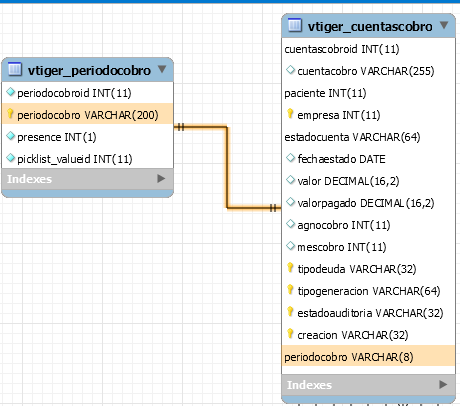Expand Indexes section of vtiger_periodocobro
The height and width of the screenshot is (406, 460).
[x=161, y=179]
